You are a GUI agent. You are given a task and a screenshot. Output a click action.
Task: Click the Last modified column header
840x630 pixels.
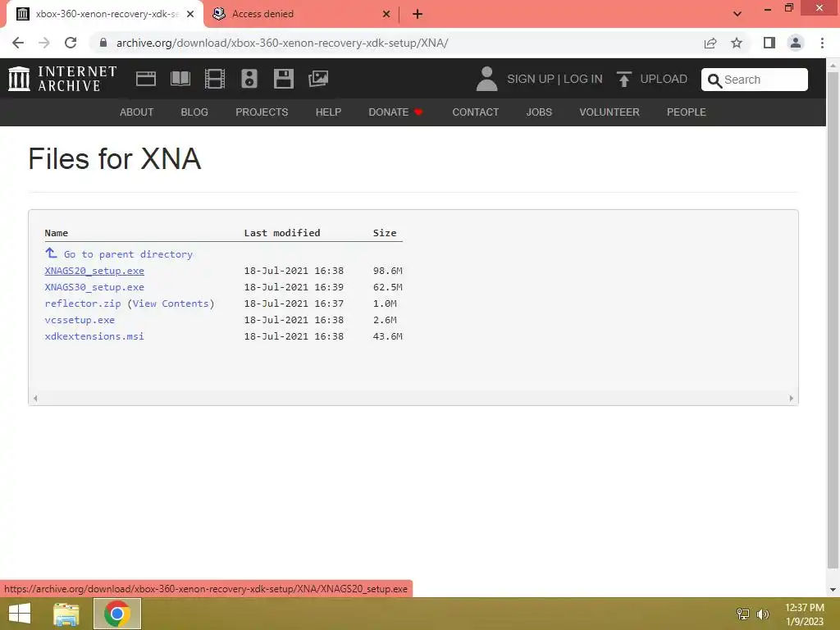(x=282, y=233)
